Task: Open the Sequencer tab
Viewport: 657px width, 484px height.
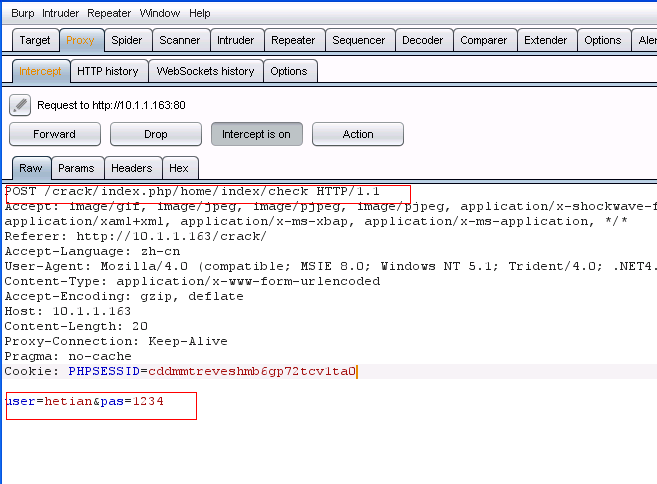Action: pos(359,40)
